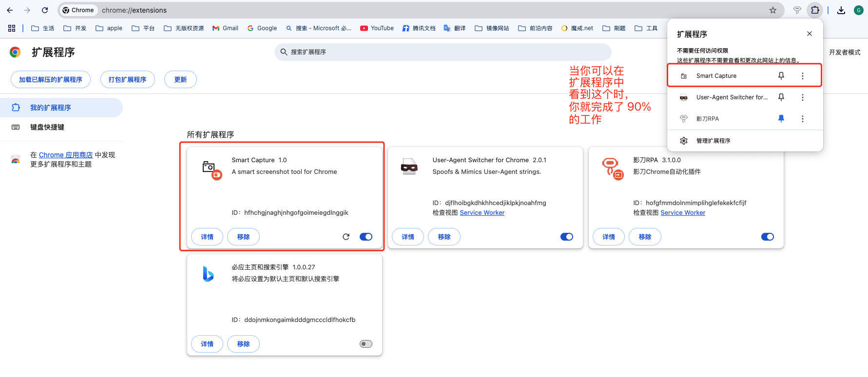Viewport: 868px width, 377px height.
Task: Reload the Smart Capture extension
Action: point(346,237)
